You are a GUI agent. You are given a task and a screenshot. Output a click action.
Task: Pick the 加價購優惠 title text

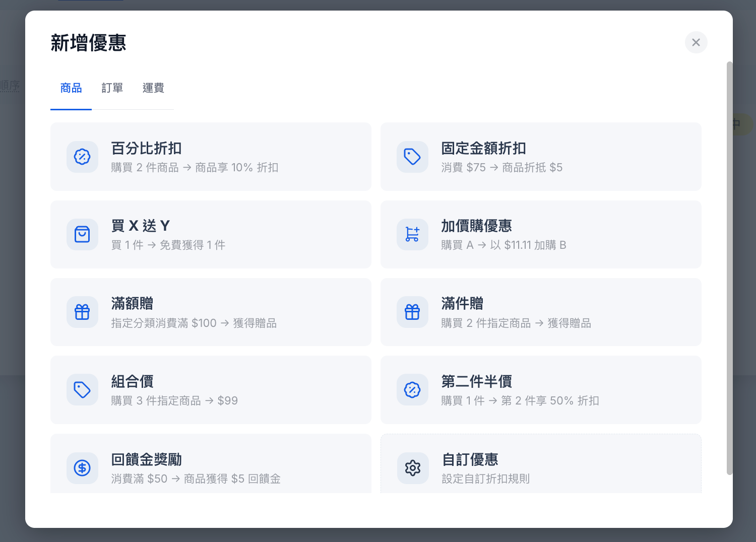click(x=476, y=226)
